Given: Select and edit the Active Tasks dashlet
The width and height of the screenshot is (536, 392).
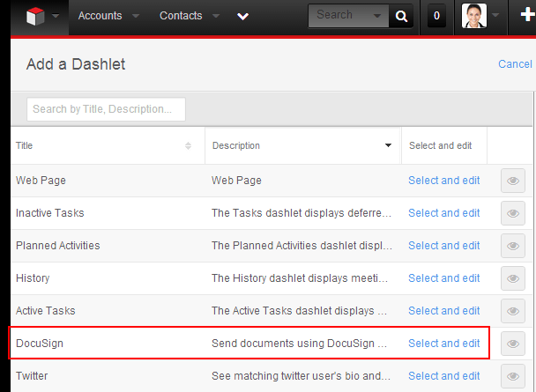Looking at the screenshot, I should click(x=444, y=311).
